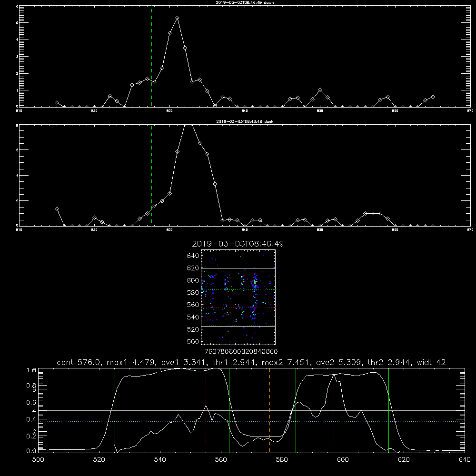Click 'thr2 2.944' in the stats line

(389, 362)
